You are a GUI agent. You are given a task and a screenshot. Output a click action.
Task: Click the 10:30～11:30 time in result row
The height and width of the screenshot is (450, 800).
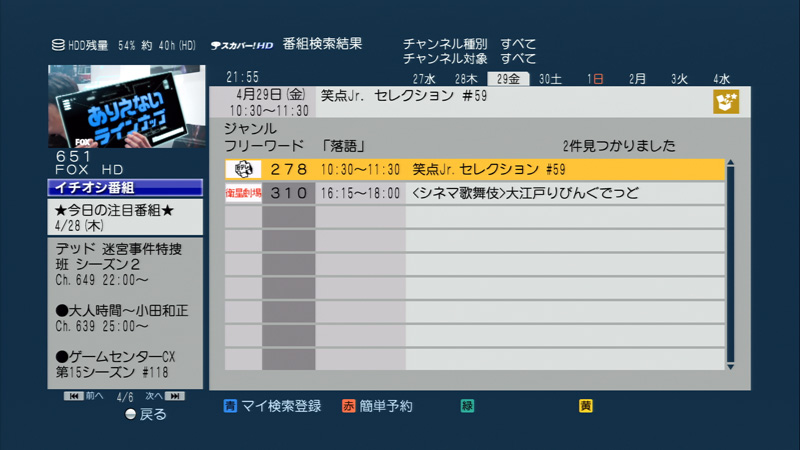coord(360,169)
